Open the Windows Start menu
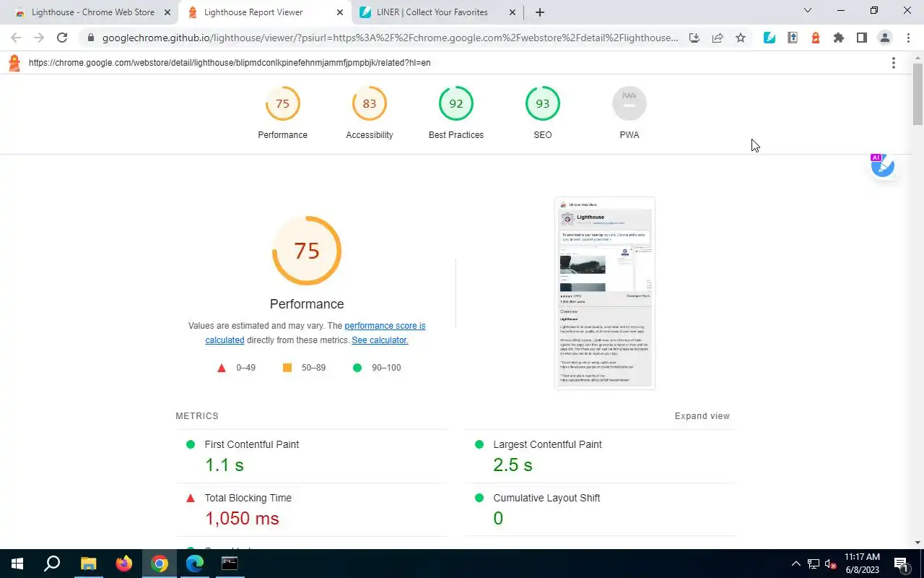Image resolution: width=924 pixels, height=578 pixels. [x=17, y=564]
